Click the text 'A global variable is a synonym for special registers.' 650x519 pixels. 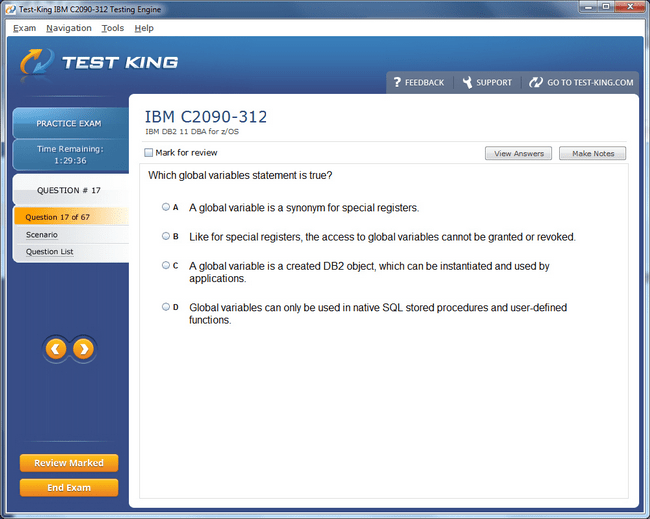(x=304, y=207)
